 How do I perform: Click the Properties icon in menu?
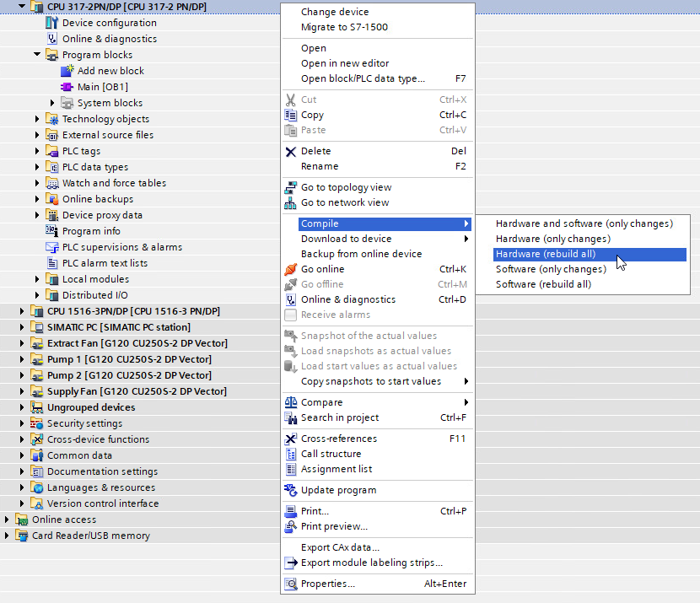(x=291, y=584)
